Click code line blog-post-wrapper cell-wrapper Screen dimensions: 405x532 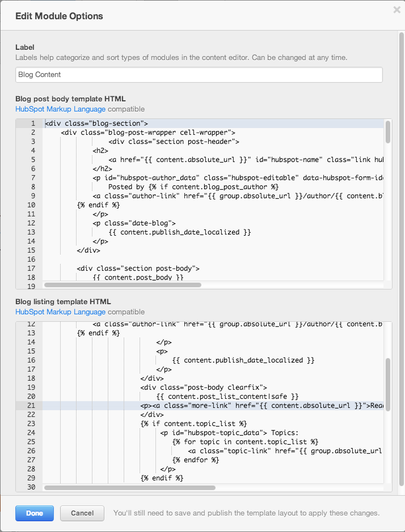tap(148, 133)
